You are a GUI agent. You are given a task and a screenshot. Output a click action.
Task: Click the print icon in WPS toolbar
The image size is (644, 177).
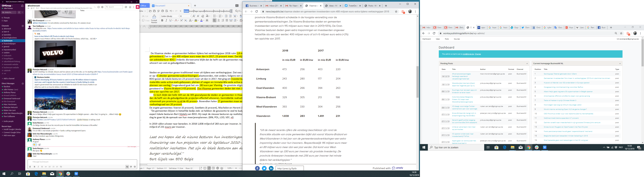[163, 11]
